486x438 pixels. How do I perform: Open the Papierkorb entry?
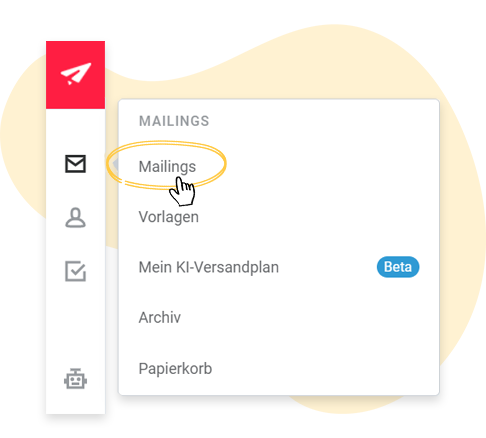(x=175, y=368)
